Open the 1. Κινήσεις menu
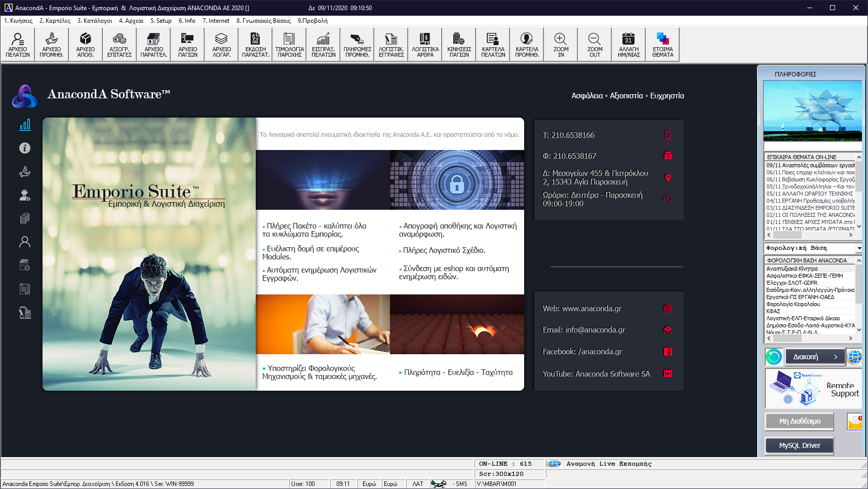 [18, 21]
